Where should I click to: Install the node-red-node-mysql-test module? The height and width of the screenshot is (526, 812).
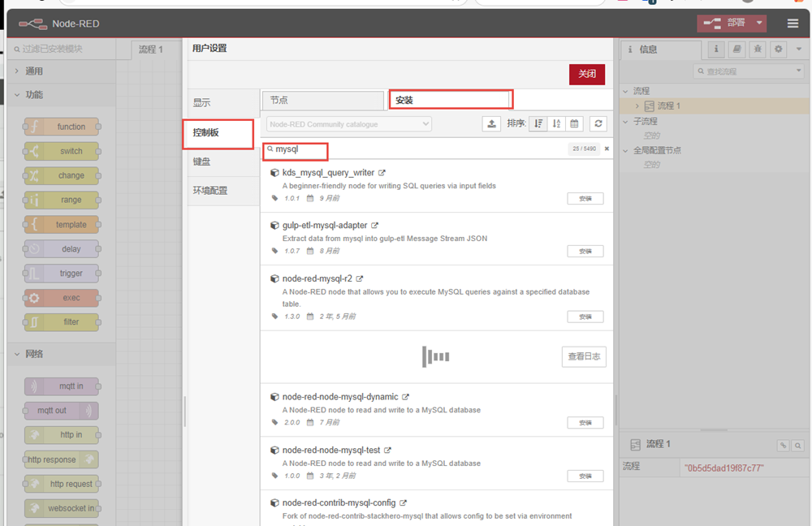[585, 476]
